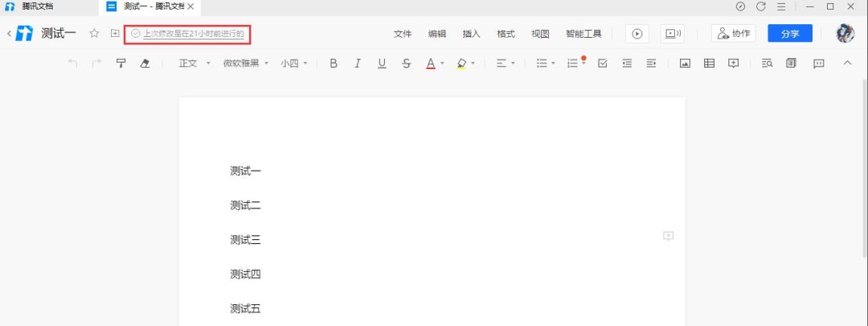Screen dimensions: 868x326
Task: Start presentation play button
Action: (x=637, y=34)
